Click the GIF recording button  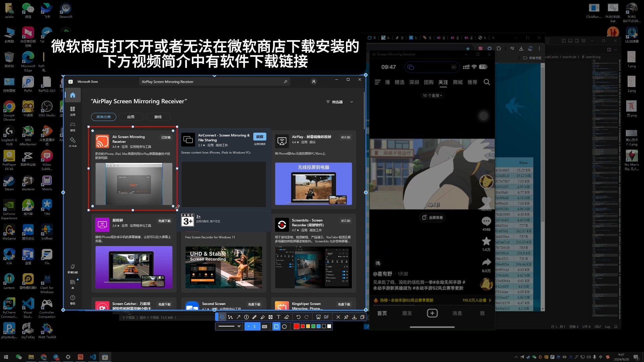(x=326, y=317)
